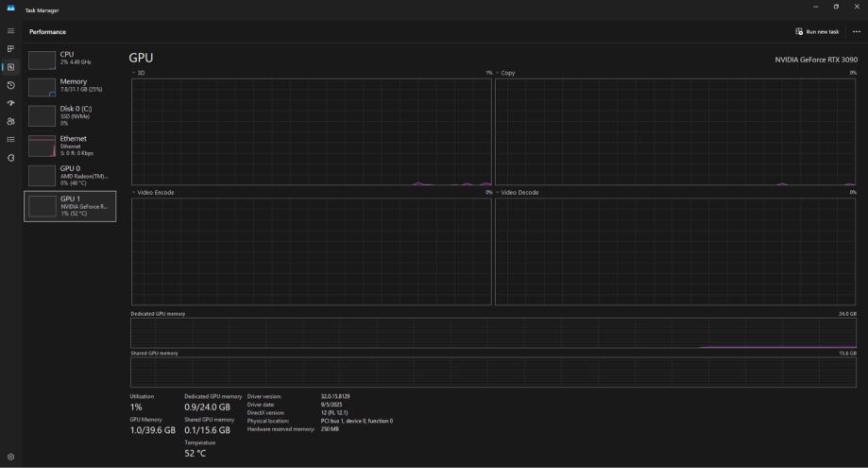Image resolution: width=868 pixels, height=468 pixels.
Task: Click the Video Encode graph
Action: pos(311,251)
